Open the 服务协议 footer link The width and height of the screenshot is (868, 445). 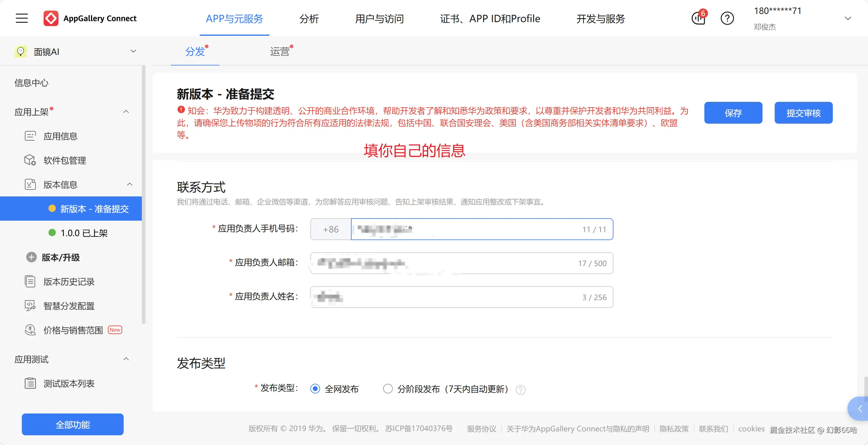point(482,429)
